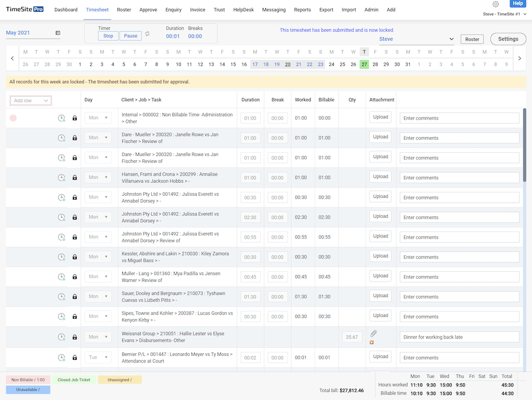Open the Messaging menu
Viewport: 532px width, 400px height.
point(274,9)
